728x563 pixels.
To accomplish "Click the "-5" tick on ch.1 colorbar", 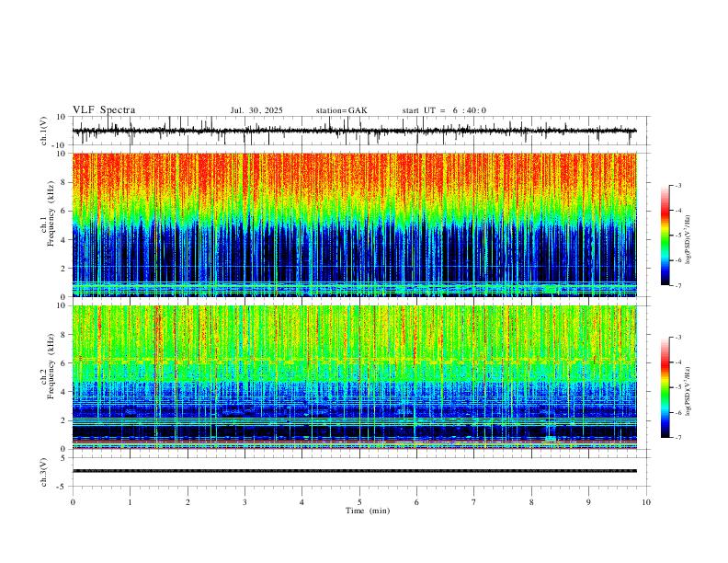I will 678,236.
